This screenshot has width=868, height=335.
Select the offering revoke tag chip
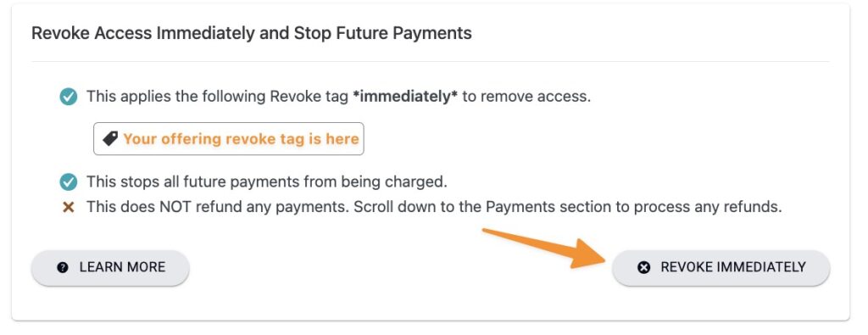tap(229, 139)
